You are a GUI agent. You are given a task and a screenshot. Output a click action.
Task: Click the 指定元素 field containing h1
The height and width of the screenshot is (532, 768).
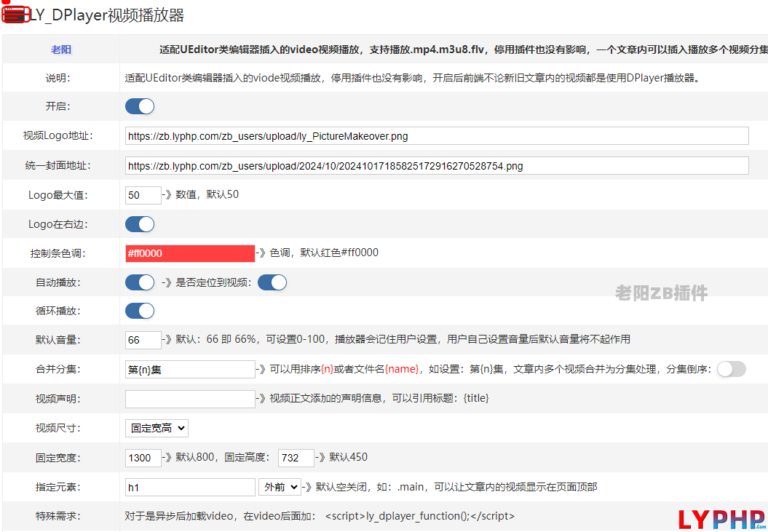(x=190, y=487)
